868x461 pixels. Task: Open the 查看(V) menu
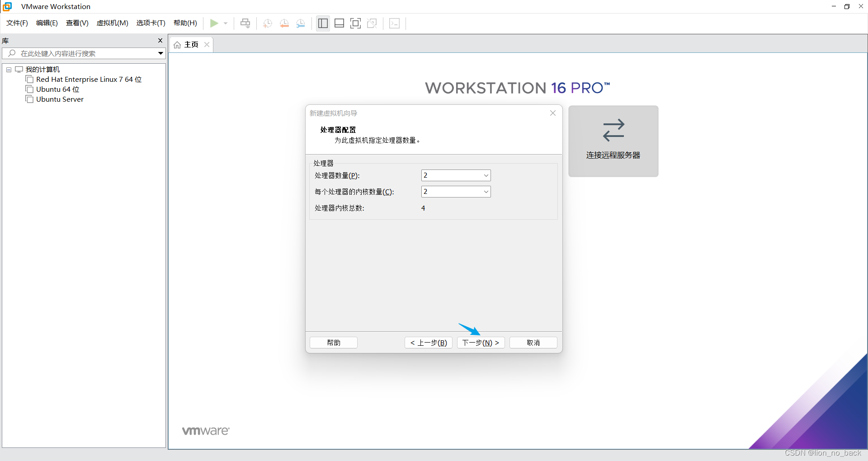[x=77, y=23]
